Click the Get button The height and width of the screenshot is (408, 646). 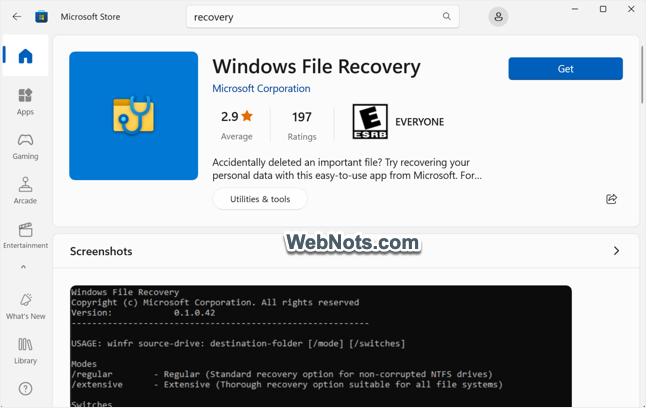click(x=565, y=68)
